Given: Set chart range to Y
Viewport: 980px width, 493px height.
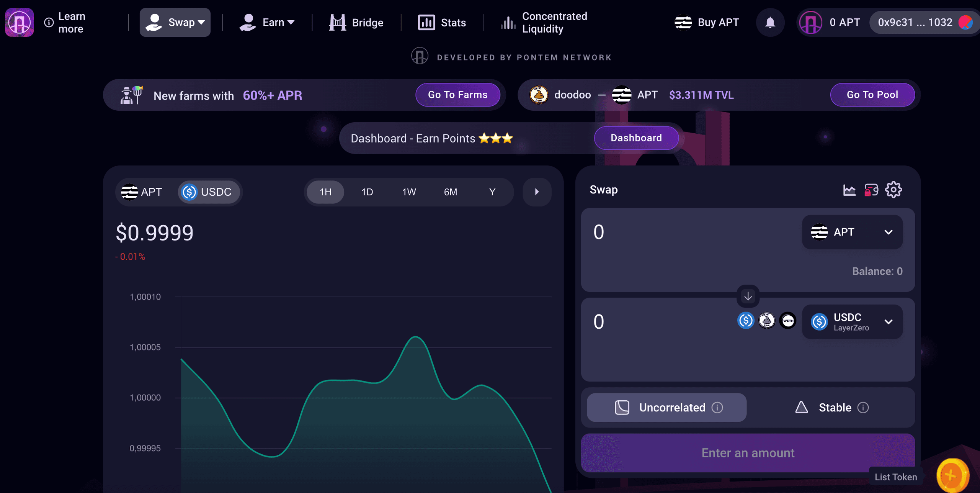Looking at the screenshot, I should (492, 192).
